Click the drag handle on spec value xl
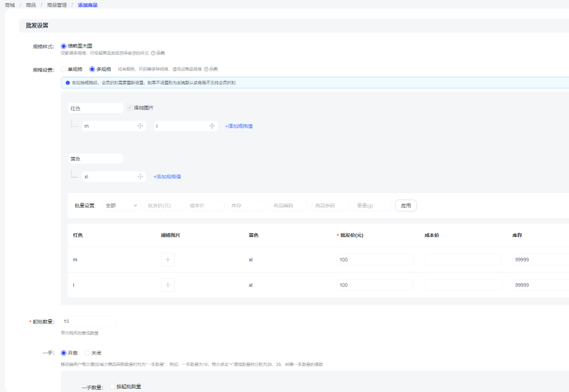The image size is (569, 392). pyautogui.click(x=141, y=177)
